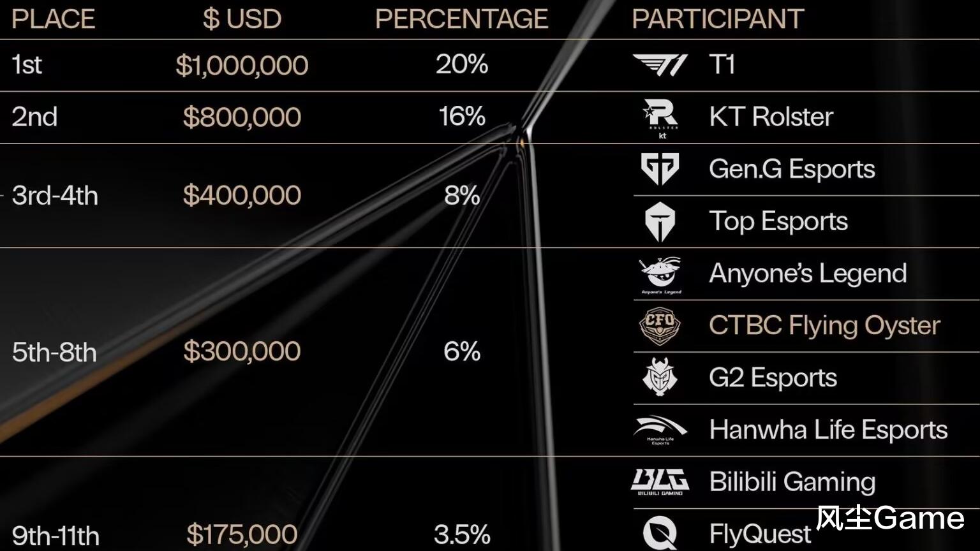Click the $1,000,000 first place prize
This screenshot has width=980, height=551.
click(x=242, y=65)
